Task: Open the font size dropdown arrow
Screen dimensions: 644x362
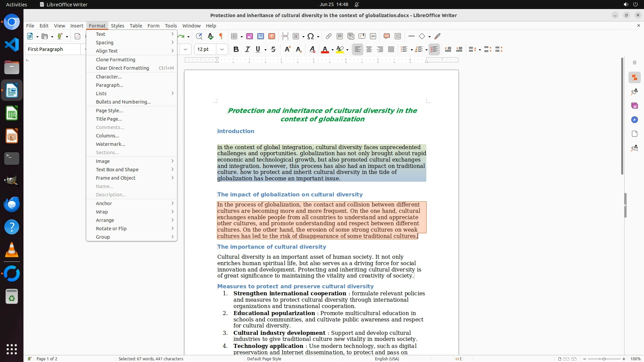Action: pos(222,49)
